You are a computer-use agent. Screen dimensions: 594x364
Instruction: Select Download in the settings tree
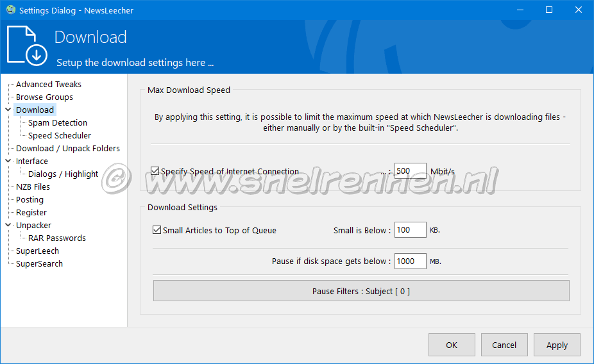point(35,110)
